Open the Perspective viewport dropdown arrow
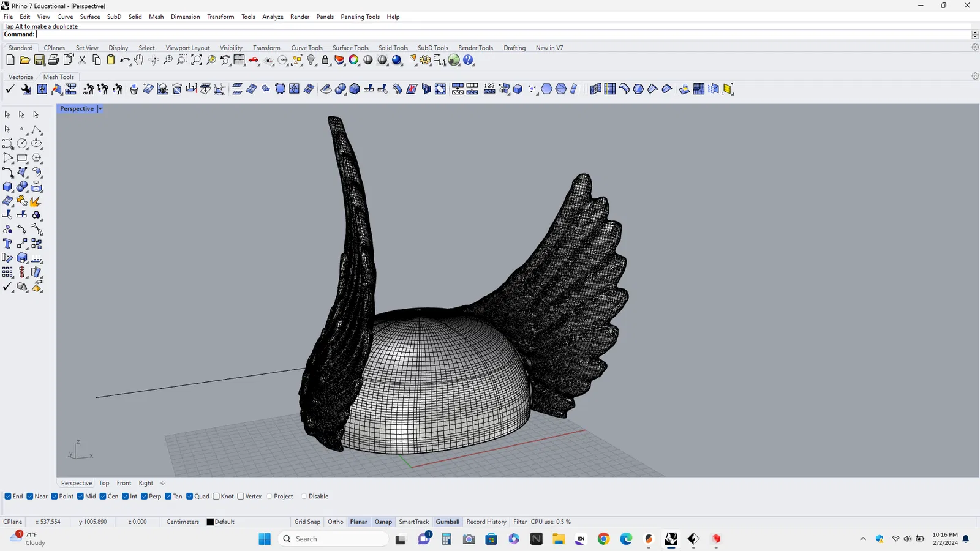This screenshot has width=980, height=551. click(x=100, y=109)
